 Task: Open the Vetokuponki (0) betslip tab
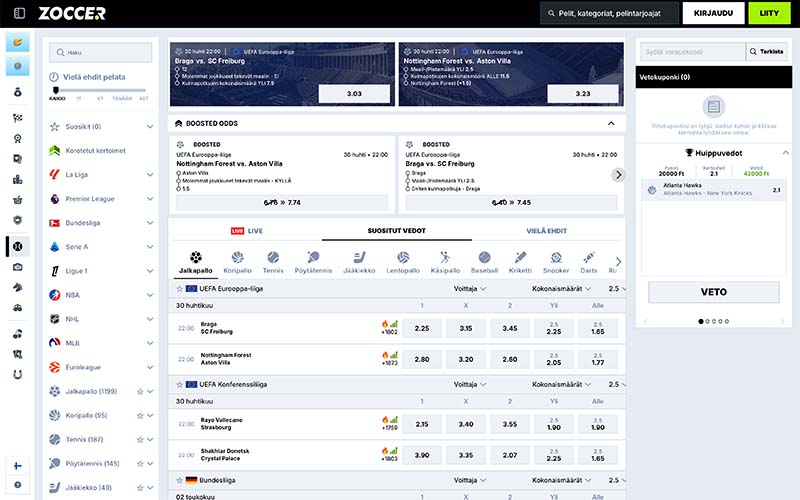point(714,77)
